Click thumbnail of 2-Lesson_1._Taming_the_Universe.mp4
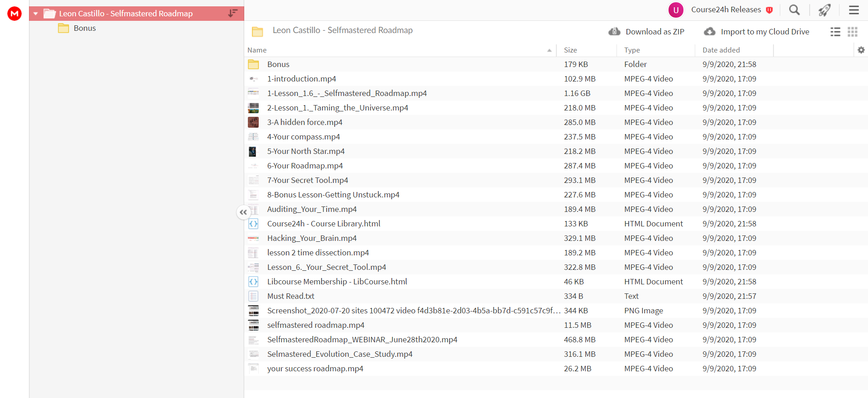Screen dimensions: 868x398 [x=253, y=108]
